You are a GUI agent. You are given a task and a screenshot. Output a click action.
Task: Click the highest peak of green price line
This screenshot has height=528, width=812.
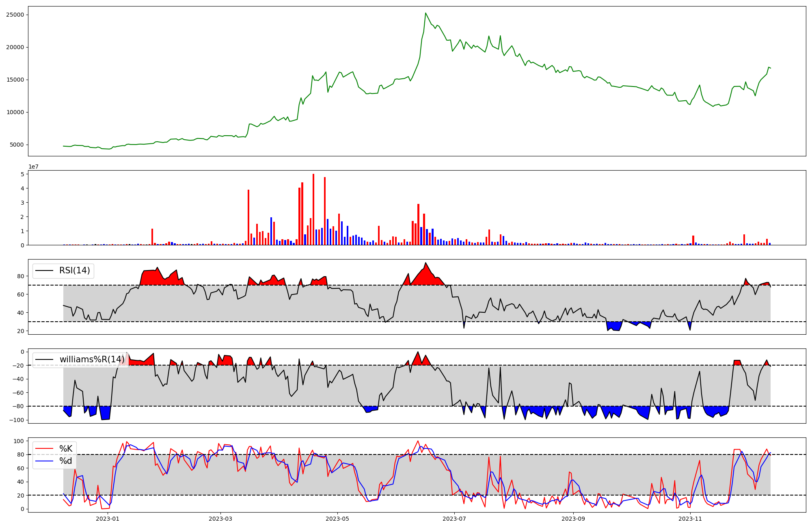pyautogui.click(x=425, y=13)
